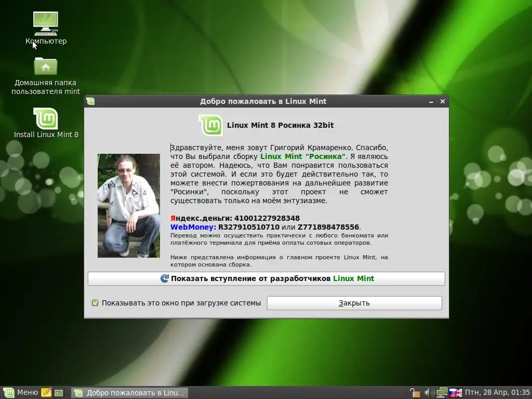Select the Добро пожаловать в Linu... taskbar entry
Viewport: 532px width, 399px height.
click(129, 393)
